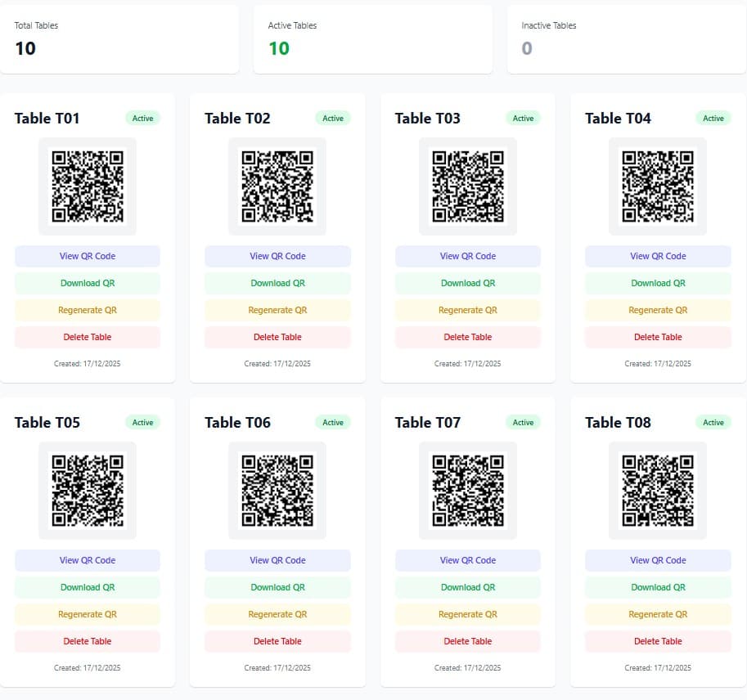Image resolution: width=747 pixels, height=700 pixels.
Task: Click the Active status badge on Table T05
Action: (142, 423)
